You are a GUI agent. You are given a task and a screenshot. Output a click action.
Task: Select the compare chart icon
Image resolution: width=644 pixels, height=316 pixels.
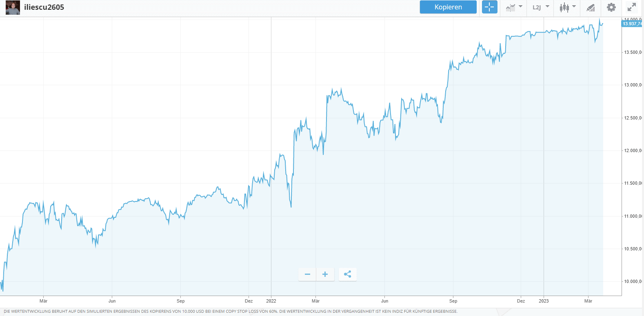tap(511, 7)
